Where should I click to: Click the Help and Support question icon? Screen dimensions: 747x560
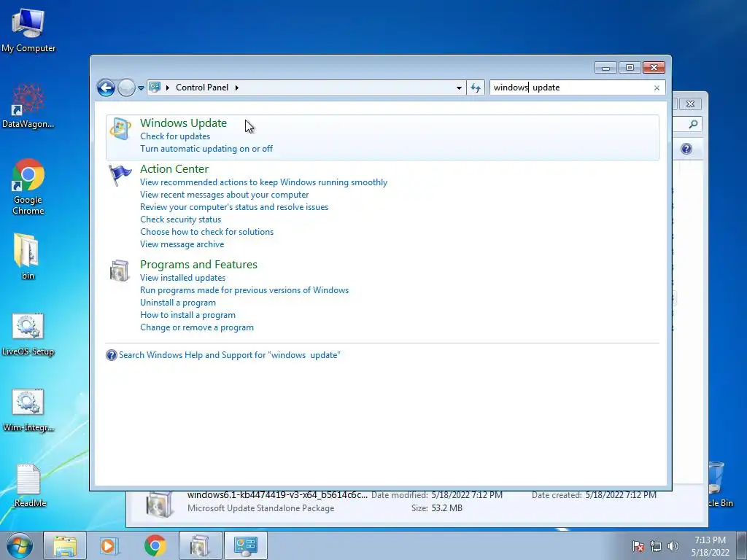pos(112,355)
